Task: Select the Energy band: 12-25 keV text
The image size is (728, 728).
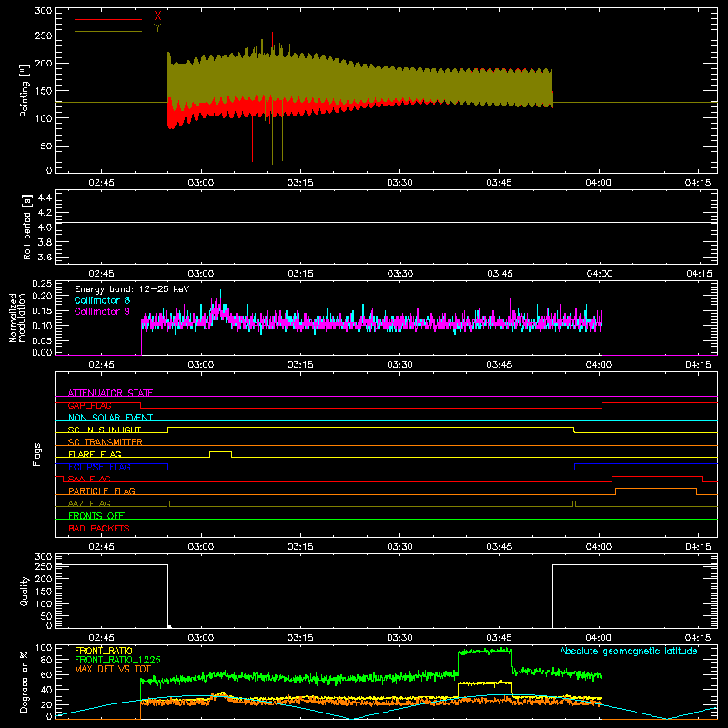Action: click(x=132, y=289)
